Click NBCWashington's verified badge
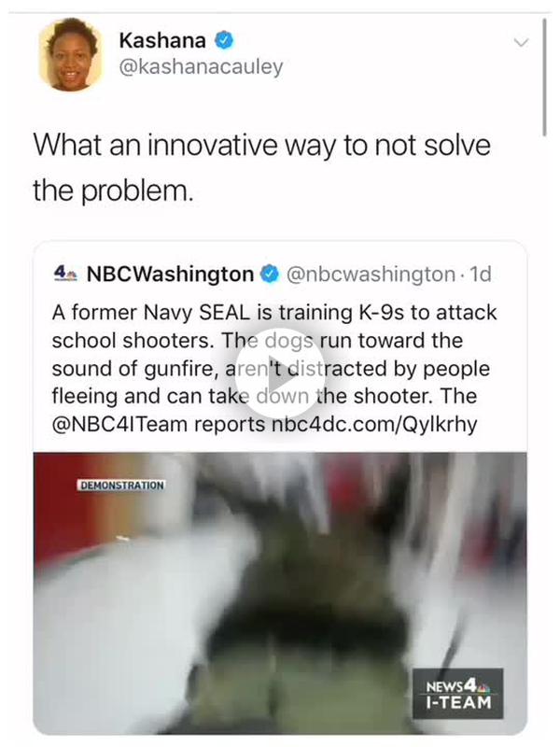Image resolution: width=560 pixels, height=747 pixels. coord(269,274)
